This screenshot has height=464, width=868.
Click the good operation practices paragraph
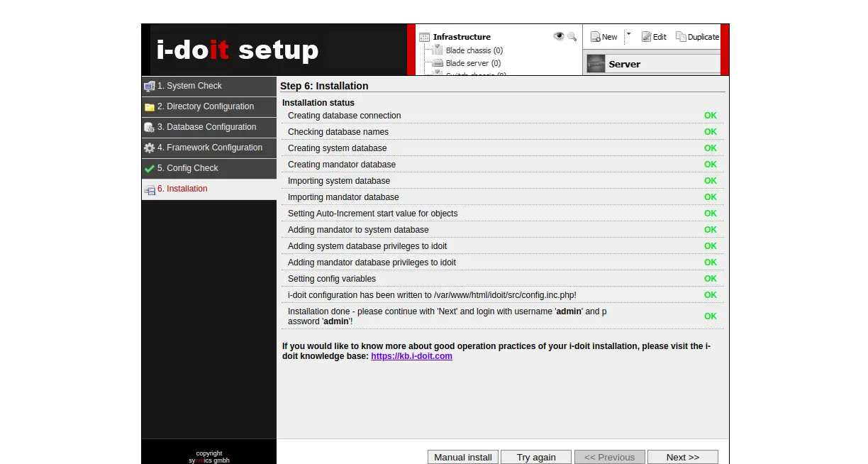click(496, 351)
